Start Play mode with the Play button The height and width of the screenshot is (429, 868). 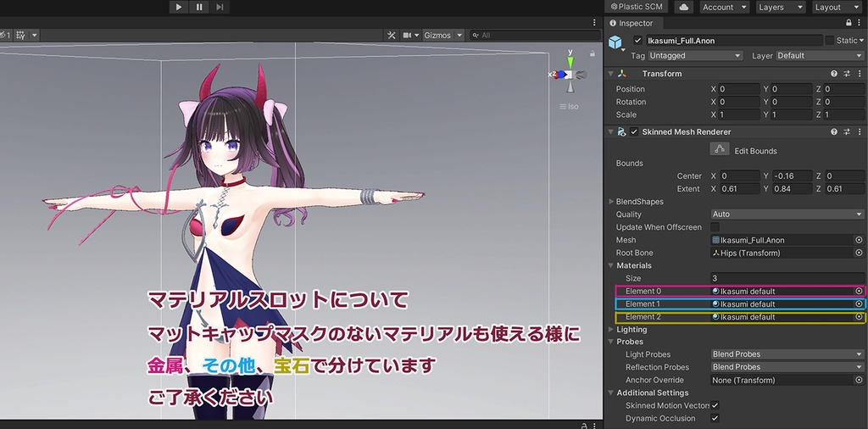(x=179, y=7)
